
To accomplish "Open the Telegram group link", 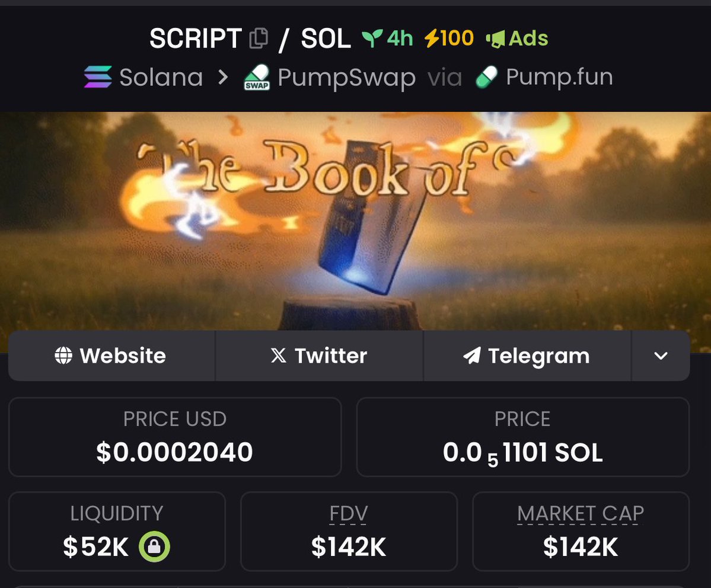I will [x=527, y=356].
